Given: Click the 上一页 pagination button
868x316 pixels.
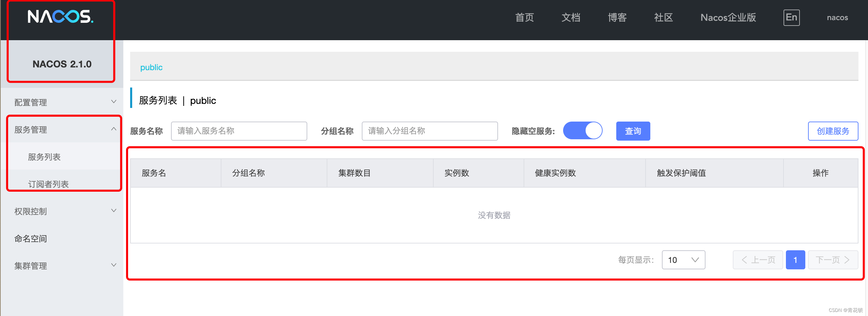Looking at the screenshot, I should click(x=758, y=260).
